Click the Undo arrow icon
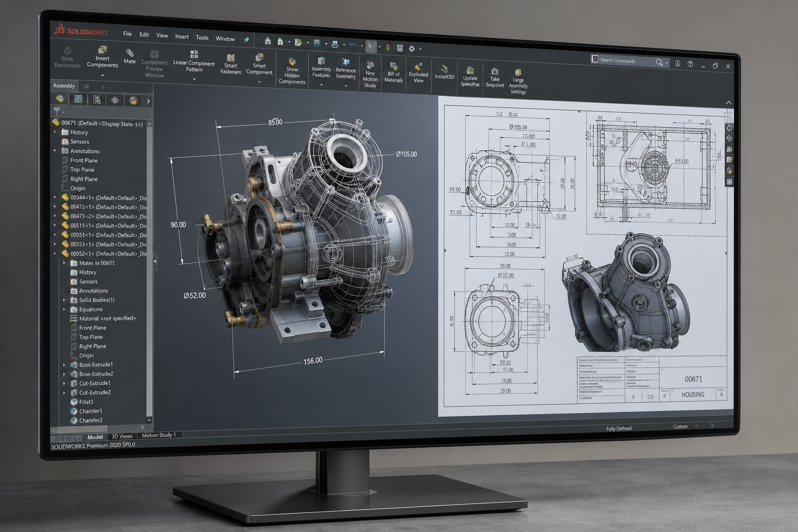Viewport: 798px width, 532px height. coord(353,45)
